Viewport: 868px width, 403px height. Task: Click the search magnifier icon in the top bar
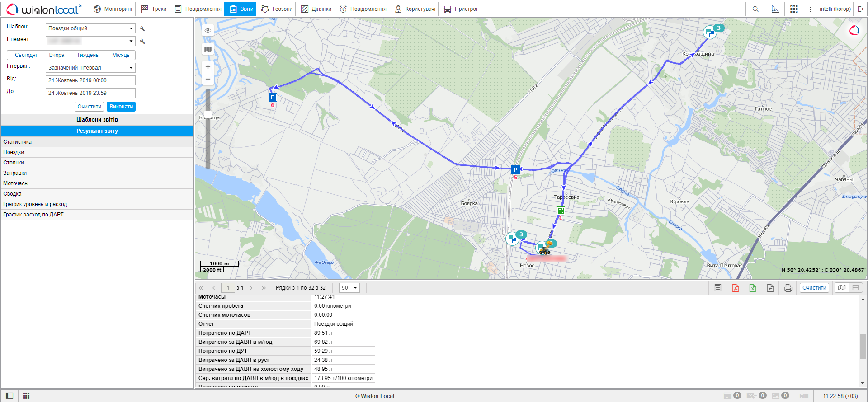click(x=755, y=9)
